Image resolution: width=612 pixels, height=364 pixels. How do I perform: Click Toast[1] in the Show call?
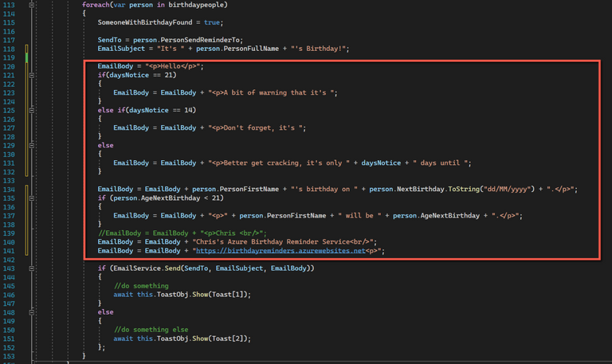click(x=231, y=294)
